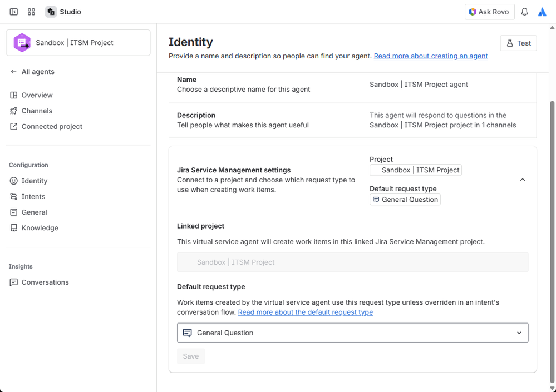Open General configuration settings
Viewport: 556px width, 392px height.
34,212
